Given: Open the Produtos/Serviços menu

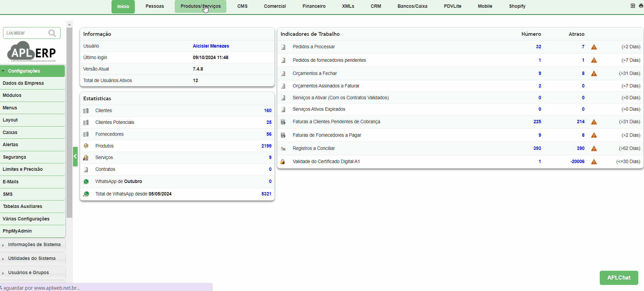Looking at the screenshot, I should point(200,6).
